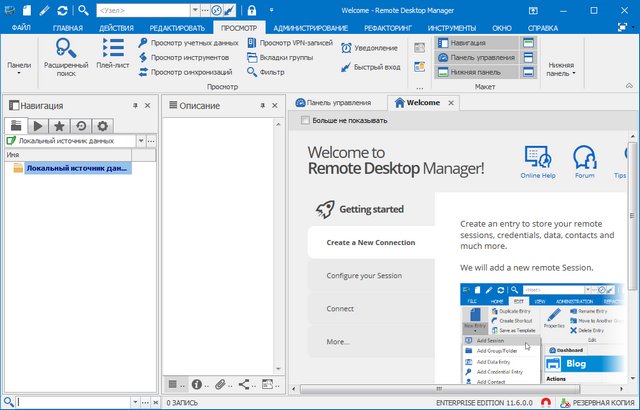Click the padlock Lock application icon
640x410 pixels.
251,10
